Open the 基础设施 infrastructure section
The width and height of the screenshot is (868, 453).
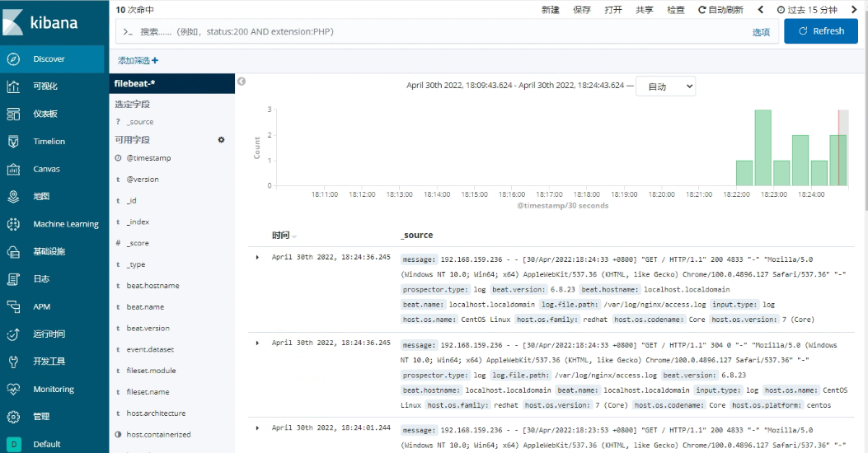pos(52,252)
